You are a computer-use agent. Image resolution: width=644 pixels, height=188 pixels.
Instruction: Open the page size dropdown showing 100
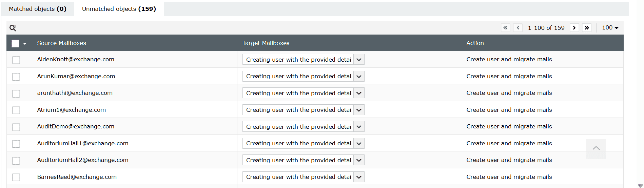click(x=610, y=28)
